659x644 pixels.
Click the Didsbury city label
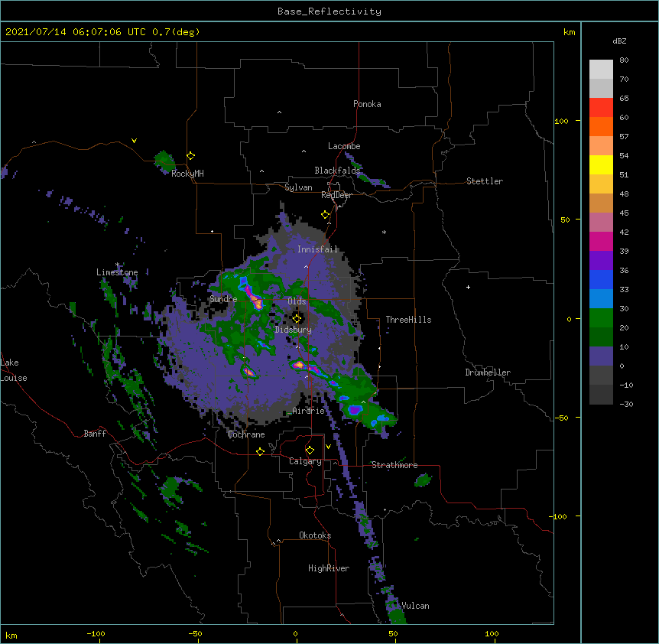(294, 330)
